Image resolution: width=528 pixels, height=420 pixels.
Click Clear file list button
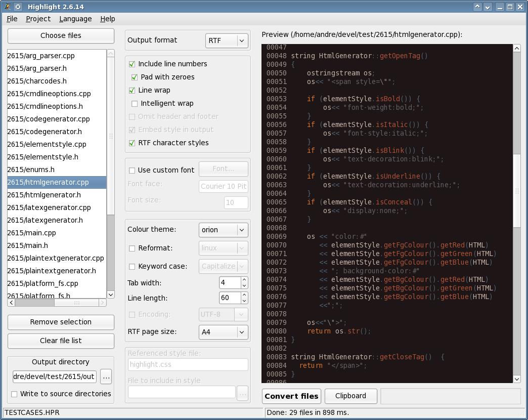[61, 341]
